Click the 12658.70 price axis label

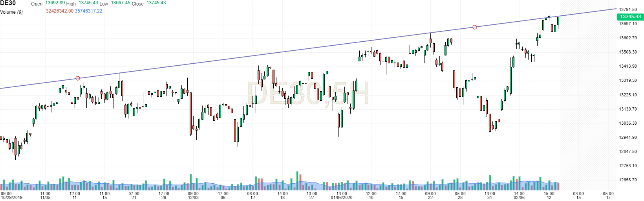pos(628,180)
